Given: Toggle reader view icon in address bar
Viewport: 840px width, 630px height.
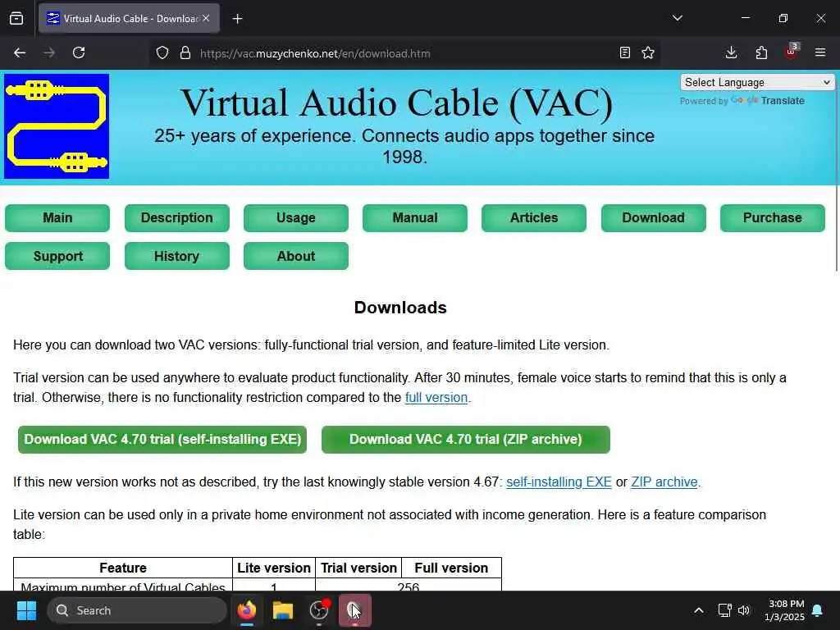Looking at the screenshot, I should (x=624, y=53).
